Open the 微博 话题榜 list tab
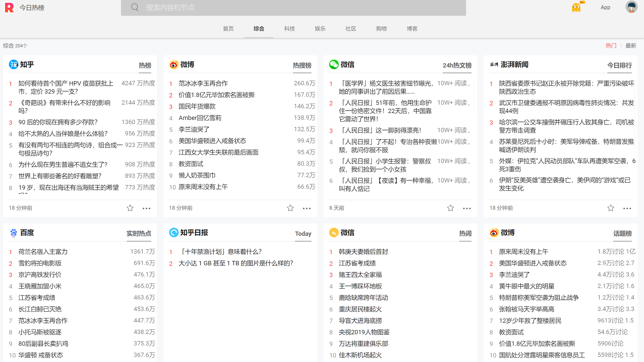 pos(622,234)
